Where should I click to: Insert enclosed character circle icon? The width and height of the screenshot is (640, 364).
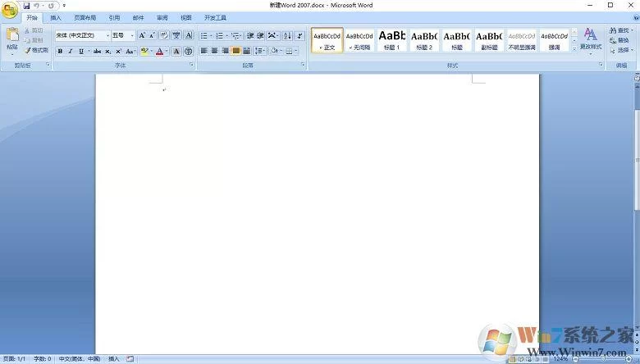188,52
